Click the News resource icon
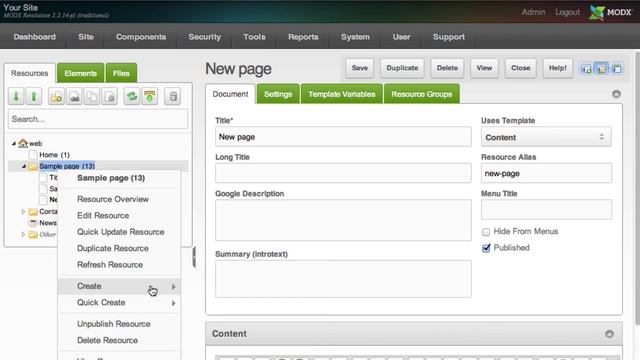This screenshot has height=360, width=640. click(x=33, y=223)
